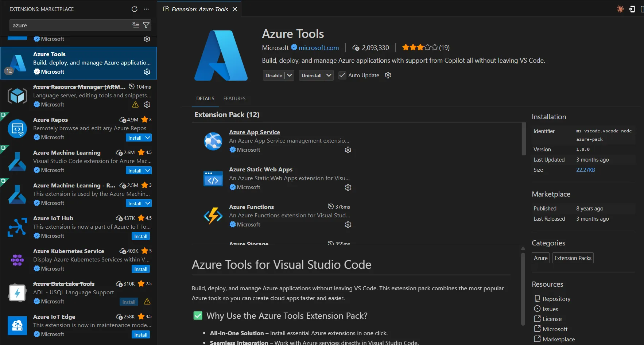This screenshot has width=644, height=345.
Task: Open Install dropdown for Azure Repos
Action: point(148,138)
